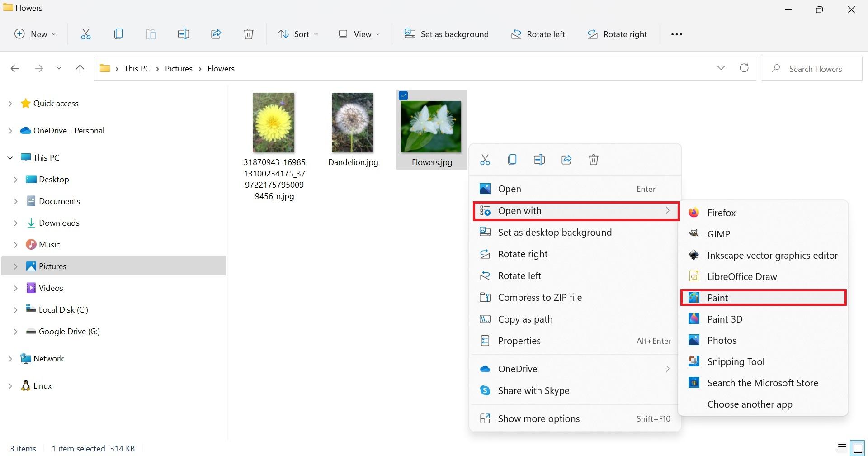Screen dimensions: 868x456
Task: Switch to details view layout icon
Action: click(842, 448)
